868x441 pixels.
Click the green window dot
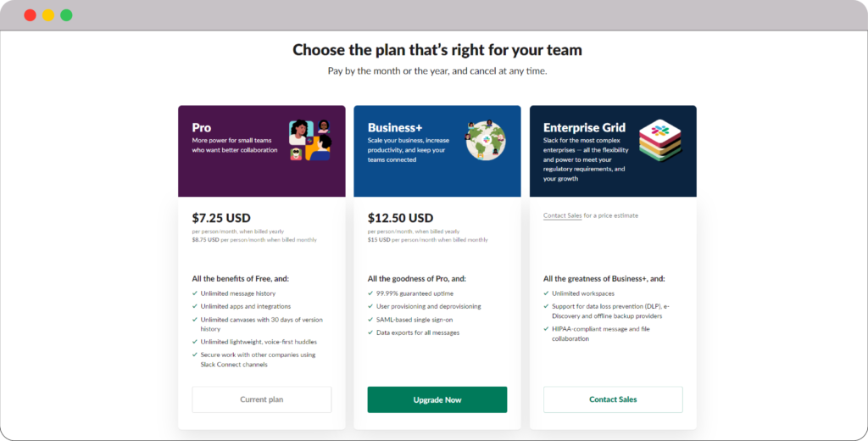pyautogui.click(x=66, y=15)
